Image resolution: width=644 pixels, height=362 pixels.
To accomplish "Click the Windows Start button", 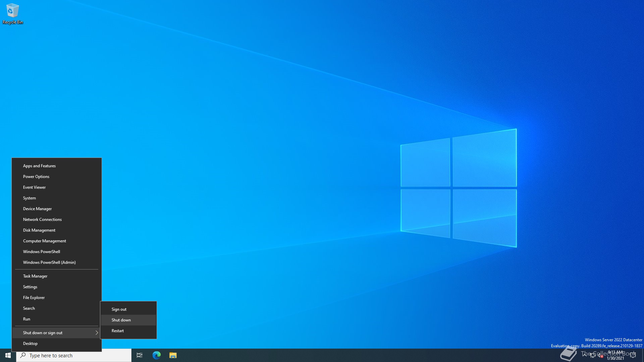I will [x=8, y=355].
